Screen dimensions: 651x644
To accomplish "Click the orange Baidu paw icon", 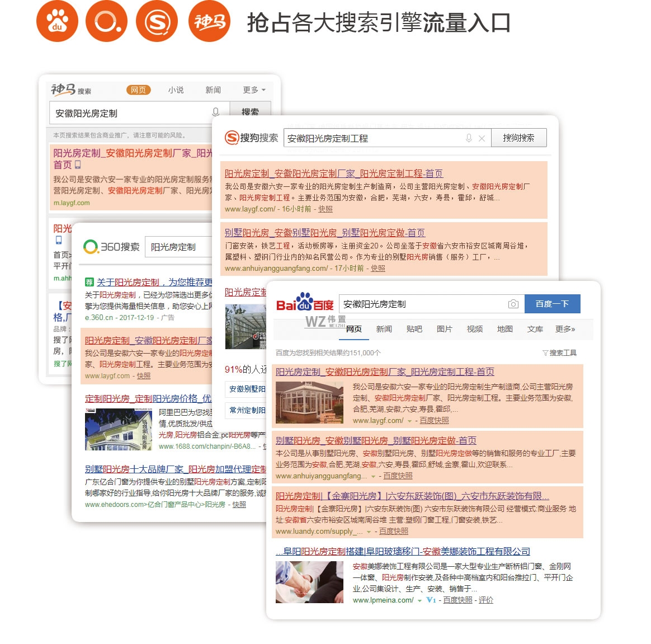I will (x=57, y=21).
